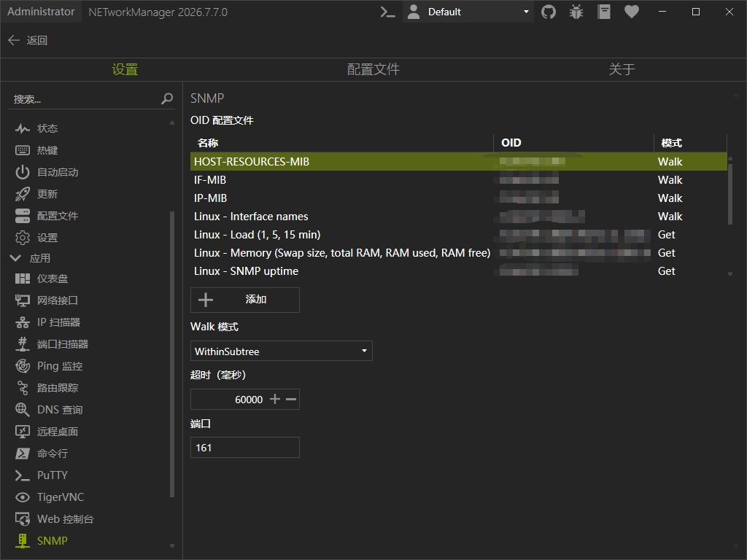The height and width of the screenshot is (560, 747).
Task: Click the sidebar scroll down arrow
Action: (x=172, y=545)
